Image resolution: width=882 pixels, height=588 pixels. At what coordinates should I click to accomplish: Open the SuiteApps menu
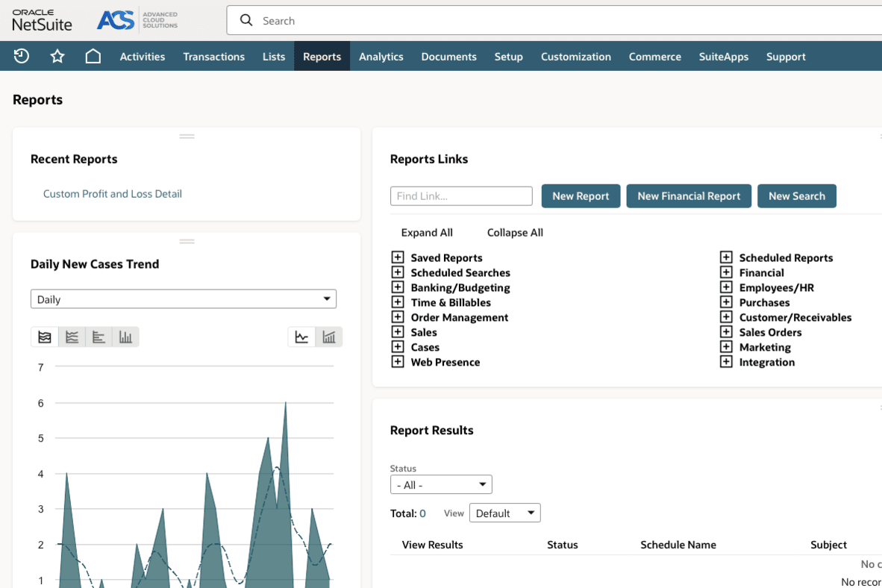(723, 56)
